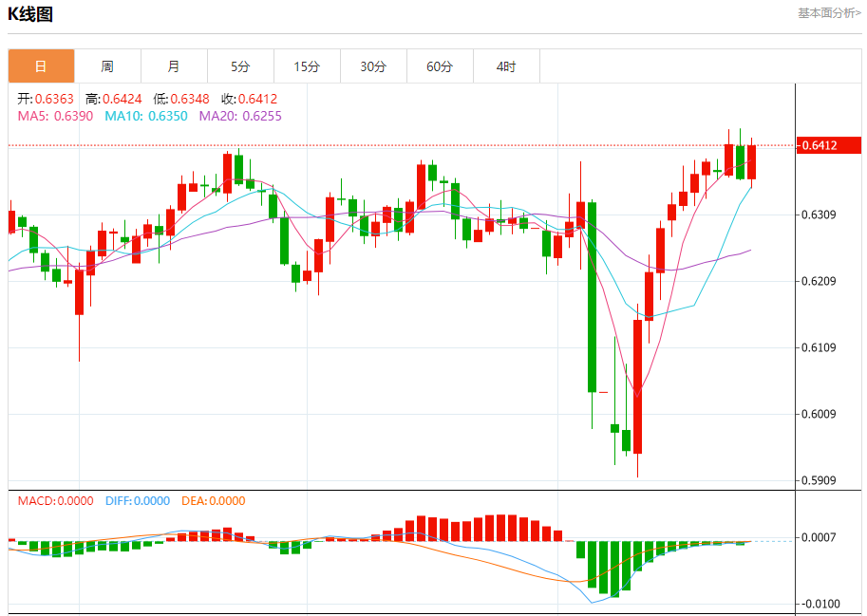
Task: Open the 60分 interval tab
Action: 440,66
